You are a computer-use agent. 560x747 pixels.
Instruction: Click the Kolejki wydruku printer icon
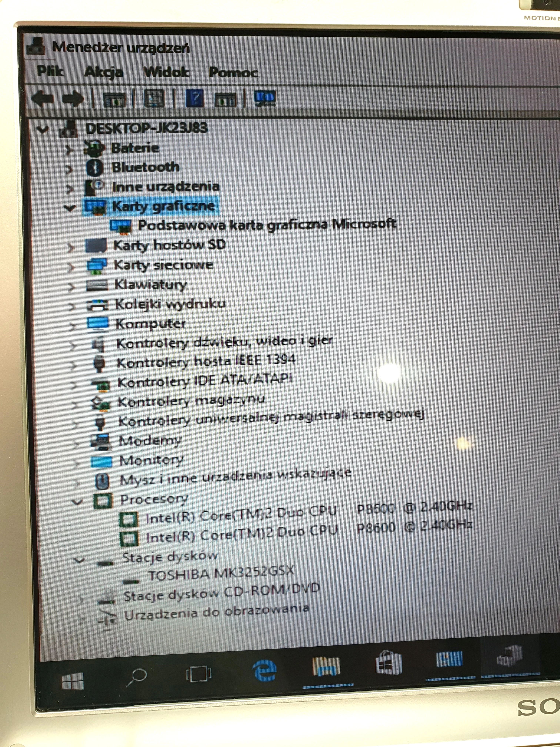point(98,305)
